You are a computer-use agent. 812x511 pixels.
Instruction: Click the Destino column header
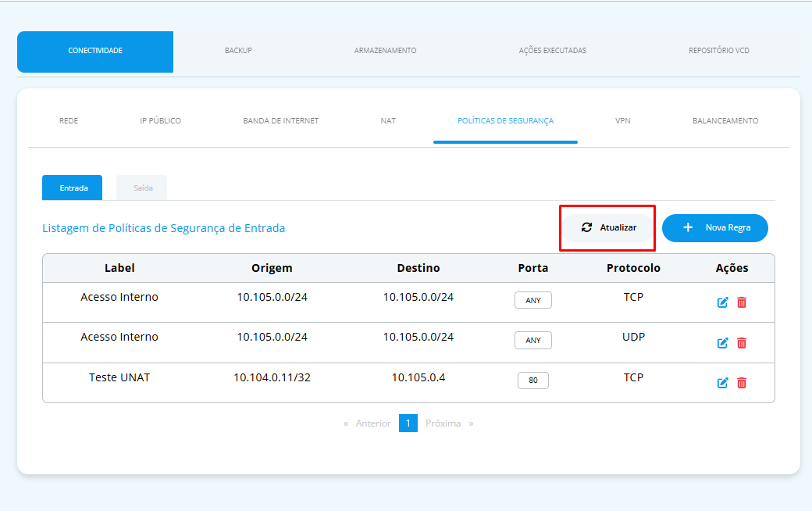418,268
